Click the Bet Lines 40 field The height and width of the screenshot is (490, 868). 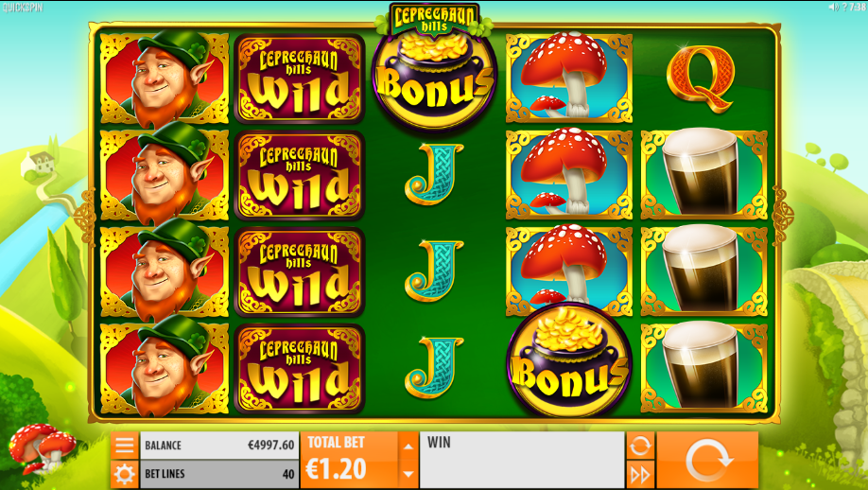pyautogui.click(x=219, y=475)
